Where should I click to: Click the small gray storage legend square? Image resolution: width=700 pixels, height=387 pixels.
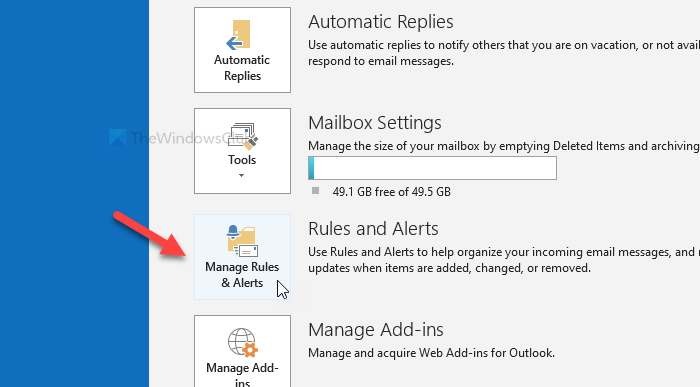[x=316, y=191]
